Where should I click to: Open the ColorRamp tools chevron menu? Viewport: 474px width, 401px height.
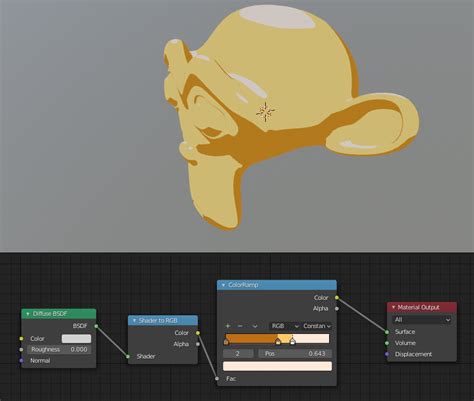pyautogui.click(x=255, y=326)
